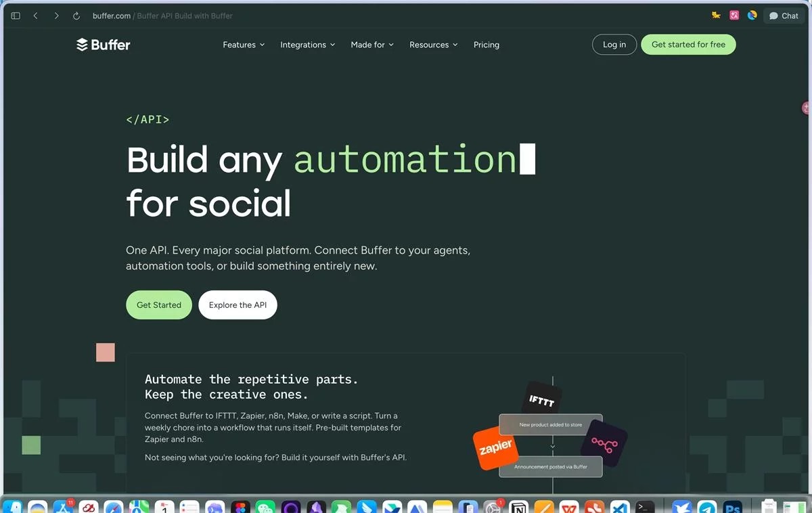This screenshot has height=513, width=812.
Task: Click the Explore the API button
Action: click(x=238, y=305)
